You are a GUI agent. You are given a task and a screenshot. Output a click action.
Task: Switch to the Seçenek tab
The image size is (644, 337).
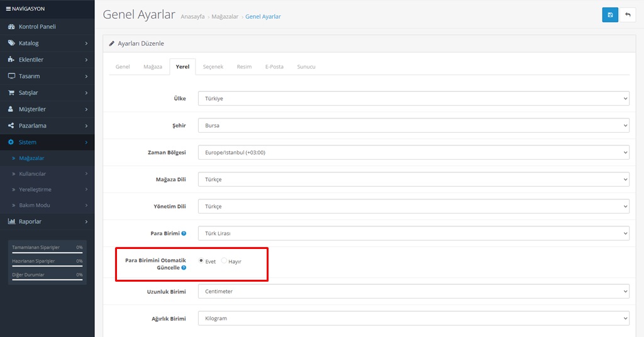213,67
